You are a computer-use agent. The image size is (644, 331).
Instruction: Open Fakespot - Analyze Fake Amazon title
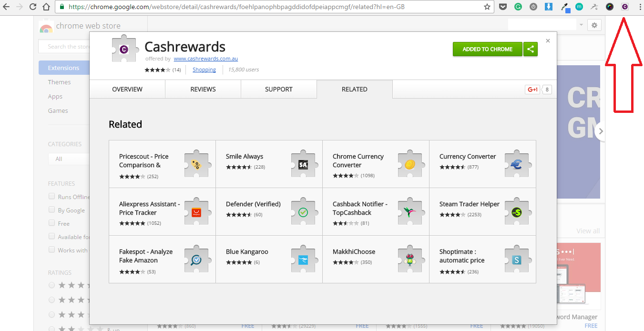tap(146, 256)
